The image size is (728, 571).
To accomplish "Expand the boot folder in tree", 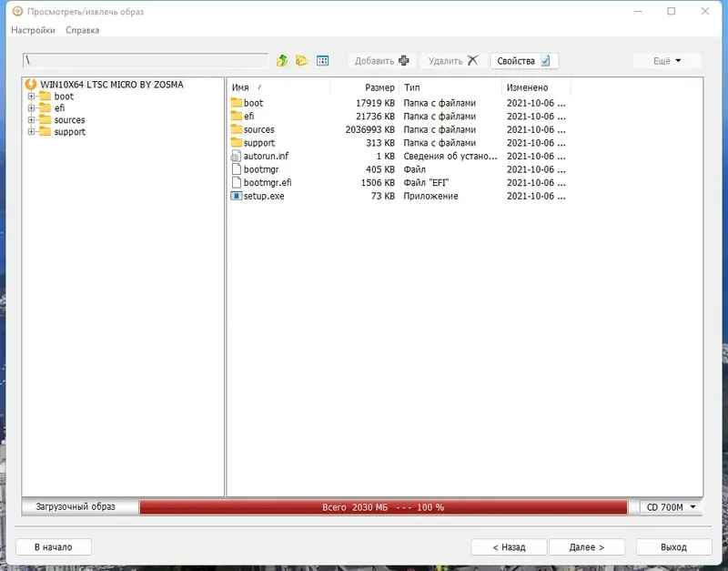I will coord(31,97).
